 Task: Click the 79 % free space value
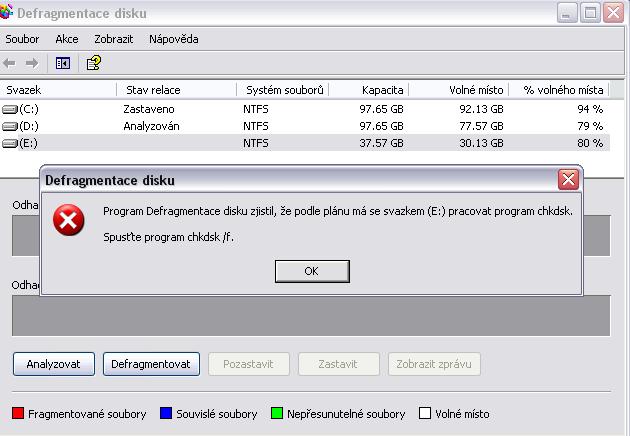[x=590, y=127]
